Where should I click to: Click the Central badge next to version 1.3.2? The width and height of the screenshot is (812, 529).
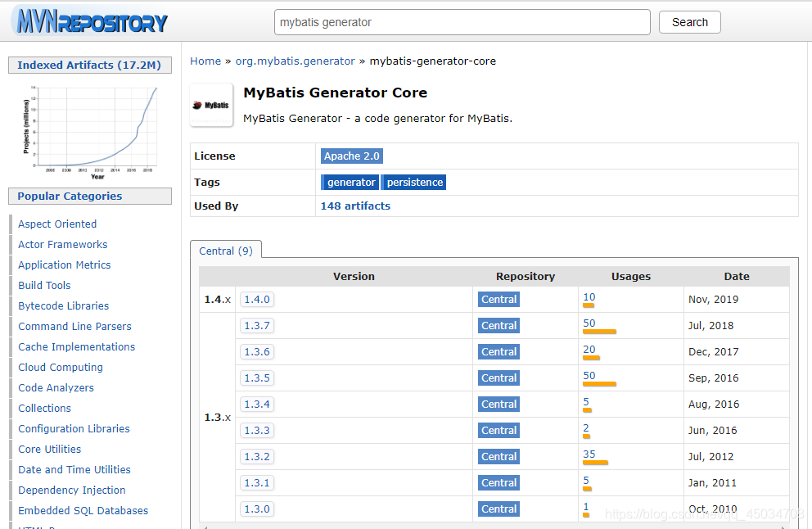pos(498,456)
